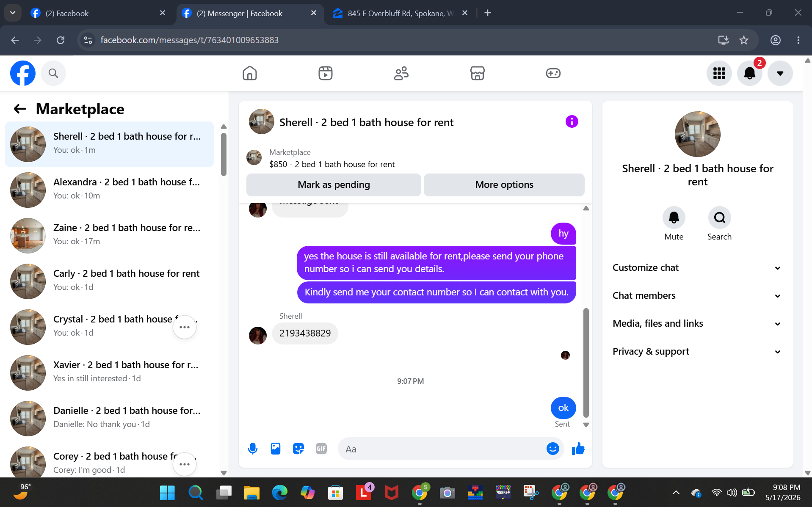Open the Alexandra conversation
Viewport: 812px width, 507px height.
(x=109, y=190)
